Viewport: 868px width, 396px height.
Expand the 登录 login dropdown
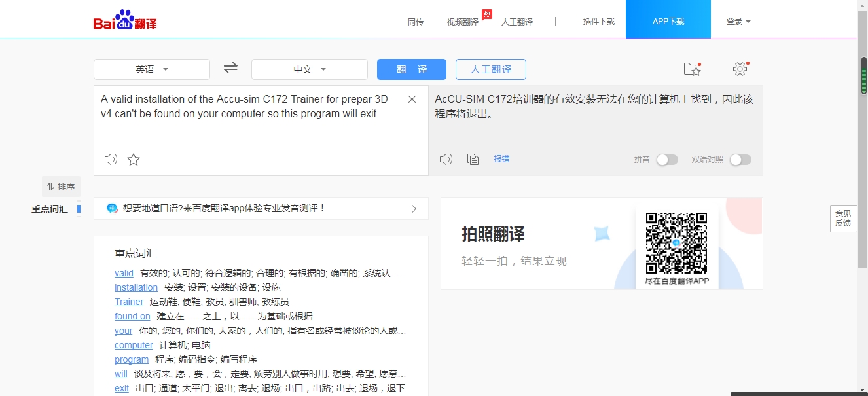point(738,21)
